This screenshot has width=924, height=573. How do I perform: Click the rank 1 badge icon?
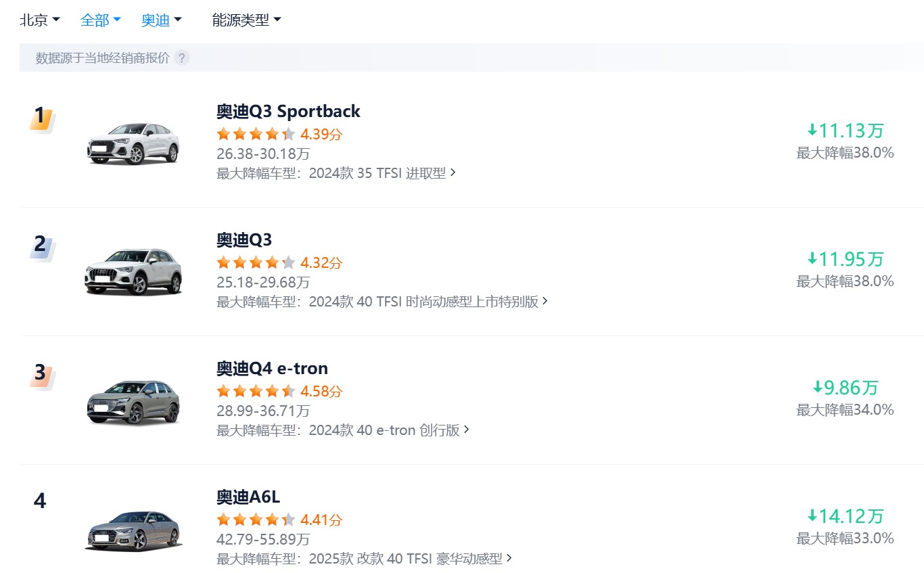[x=41, y=119]
